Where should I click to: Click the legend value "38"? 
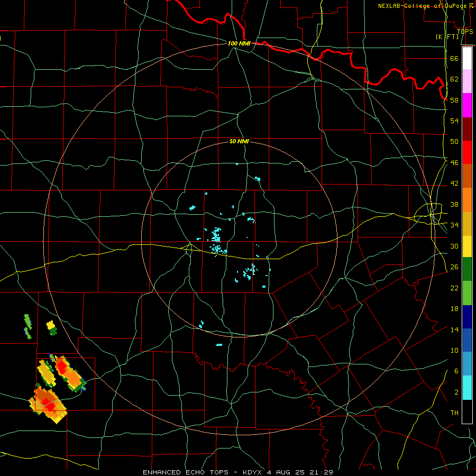pyautogui.click(x=454, y=204)
